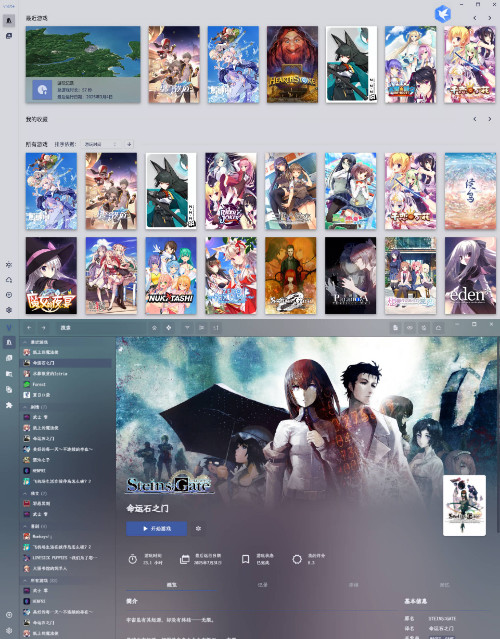500x639 pixels.
Task: Select library icon in lower window sidebar
Action: [x=9, y=342]
